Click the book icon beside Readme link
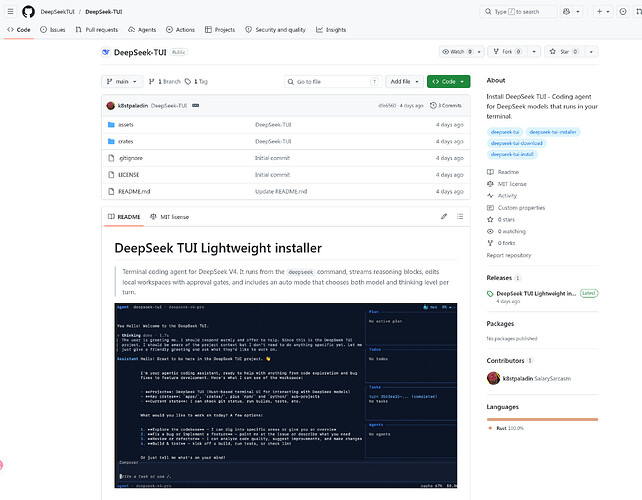Viewport: 642px width, 500px height. tap(490, 172)
